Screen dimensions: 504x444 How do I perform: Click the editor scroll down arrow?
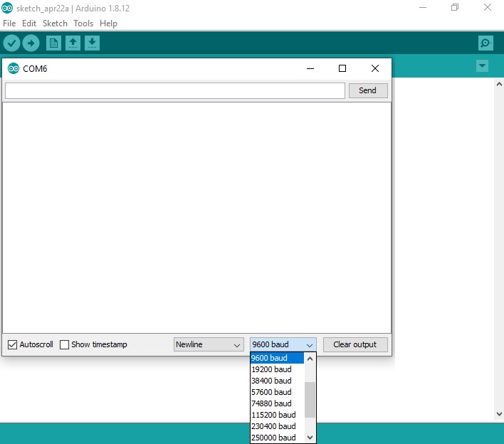[499, 414]
